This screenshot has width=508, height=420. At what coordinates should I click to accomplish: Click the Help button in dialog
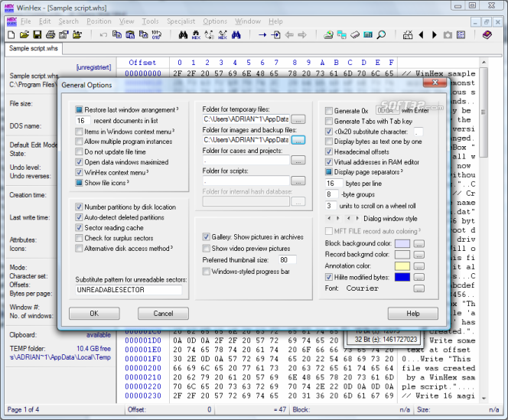pyautogui.click(x=413, y=314)
